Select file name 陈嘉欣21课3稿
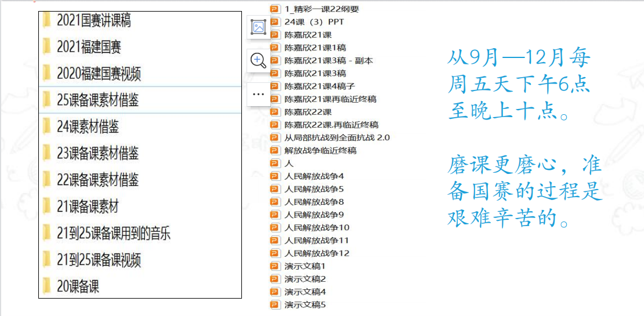Screen dimensions: 644x316 coord(315,74)
